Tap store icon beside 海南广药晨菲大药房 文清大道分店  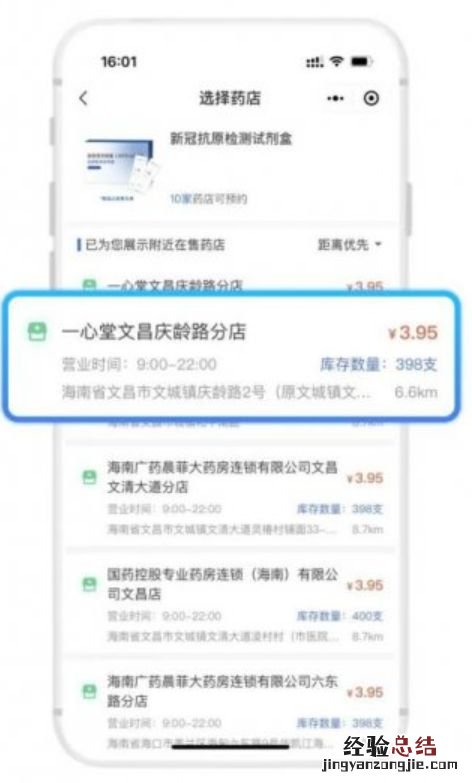tap(89, 477)
